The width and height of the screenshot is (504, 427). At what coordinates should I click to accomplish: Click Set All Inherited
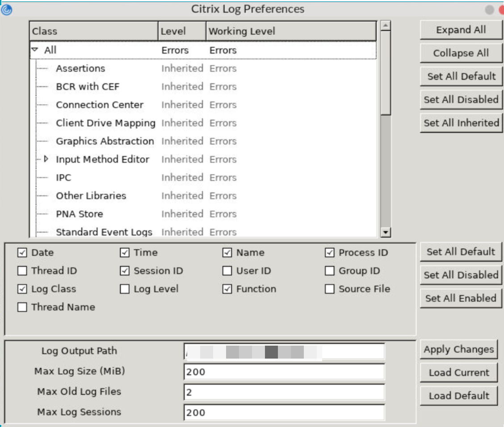pyautogui.click(x=461, y=122)
